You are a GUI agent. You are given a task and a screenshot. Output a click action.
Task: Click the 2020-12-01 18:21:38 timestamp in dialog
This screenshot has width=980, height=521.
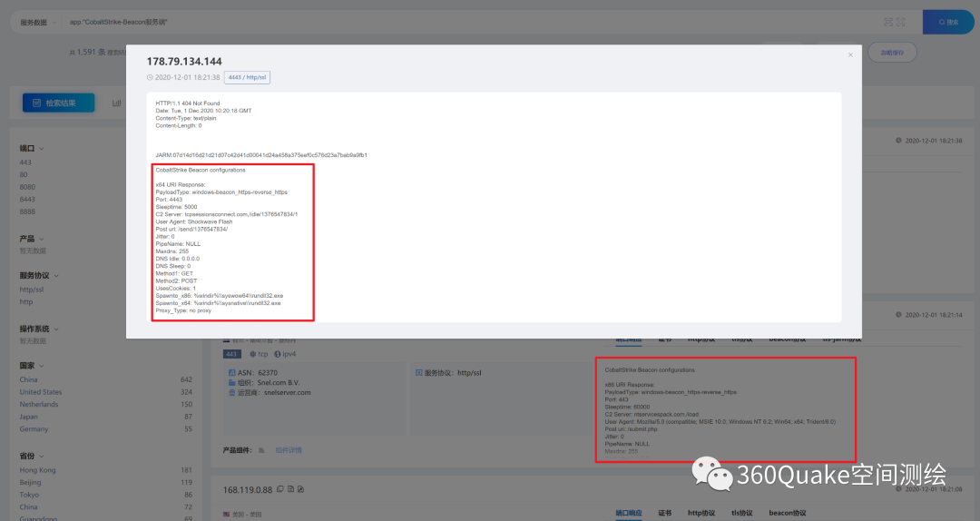click(187, 77)
